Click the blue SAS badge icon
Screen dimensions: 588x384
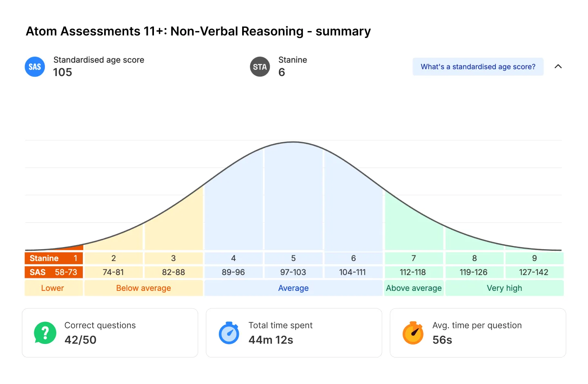35,67
